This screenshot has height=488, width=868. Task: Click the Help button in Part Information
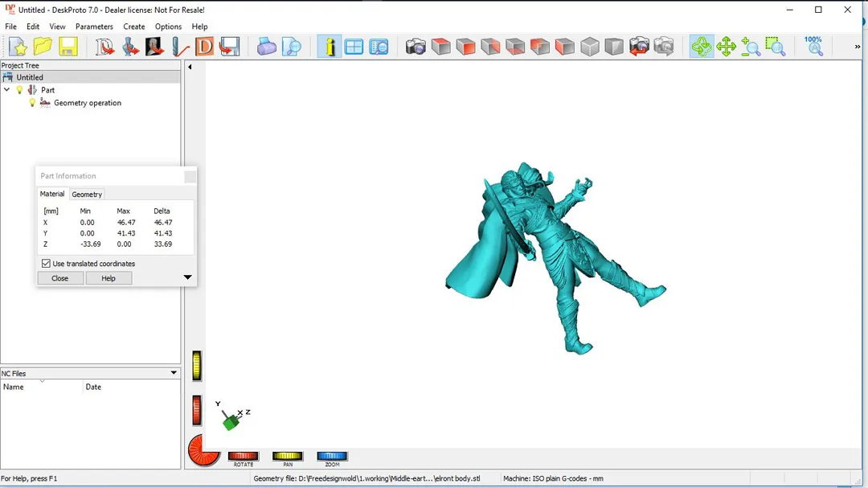pos(108,278)
